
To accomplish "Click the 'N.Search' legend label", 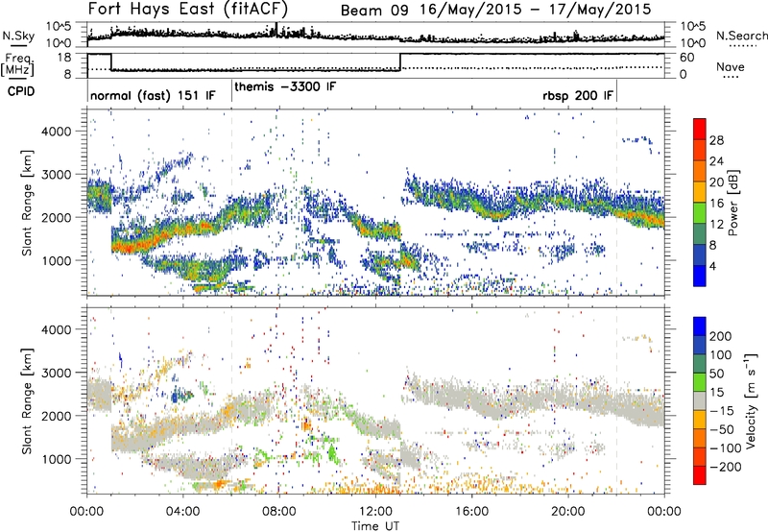I will pyautogui.click(x=741, y=36).
